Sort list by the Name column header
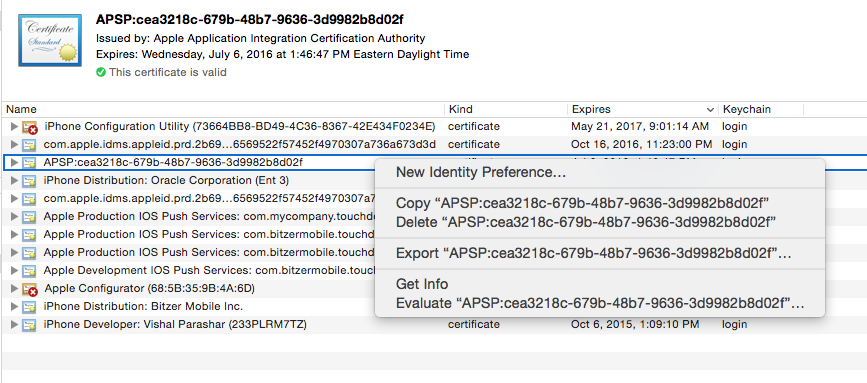The height and width of the screenshot is (383, 867). 223,109
